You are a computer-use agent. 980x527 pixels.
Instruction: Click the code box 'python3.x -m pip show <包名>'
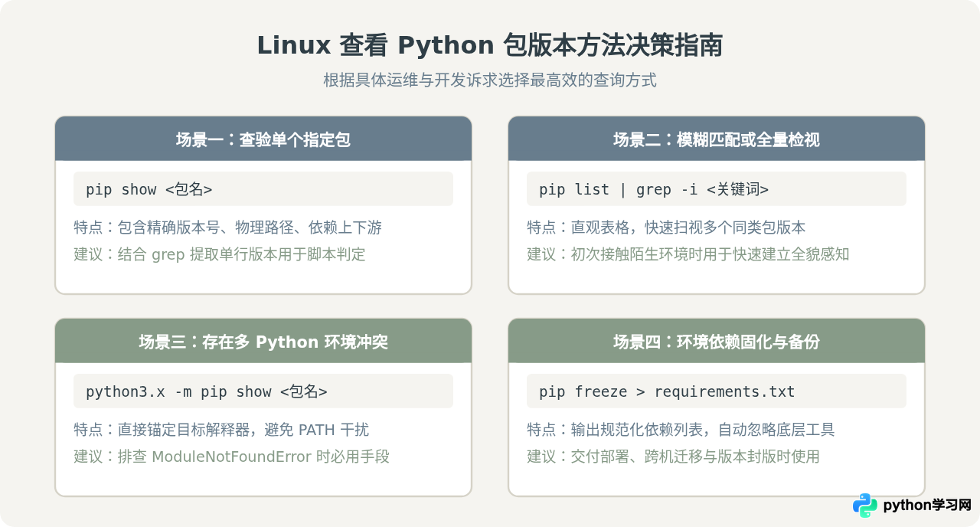[263, 391]
